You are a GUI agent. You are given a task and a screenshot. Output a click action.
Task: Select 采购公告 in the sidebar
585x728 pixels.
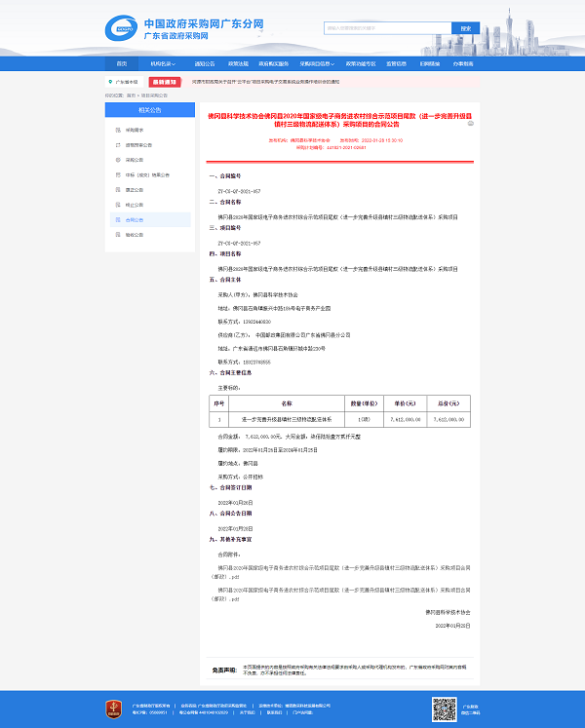coord(135,160)
